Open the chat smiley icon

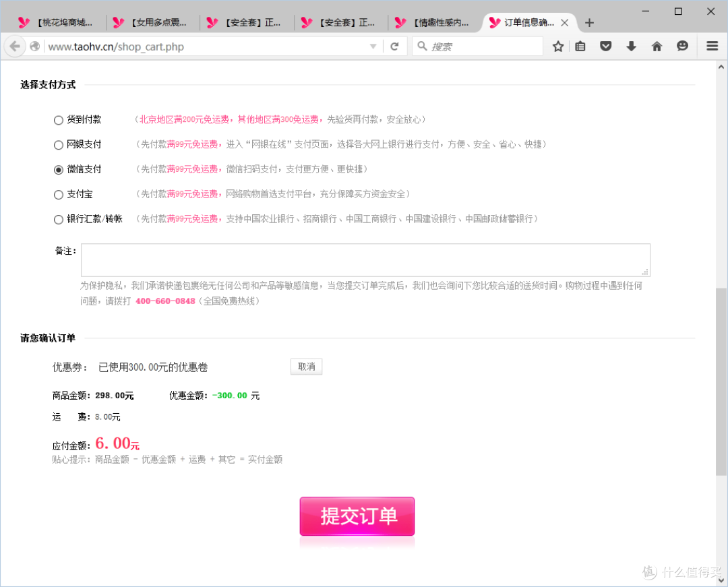coord(682,46)
